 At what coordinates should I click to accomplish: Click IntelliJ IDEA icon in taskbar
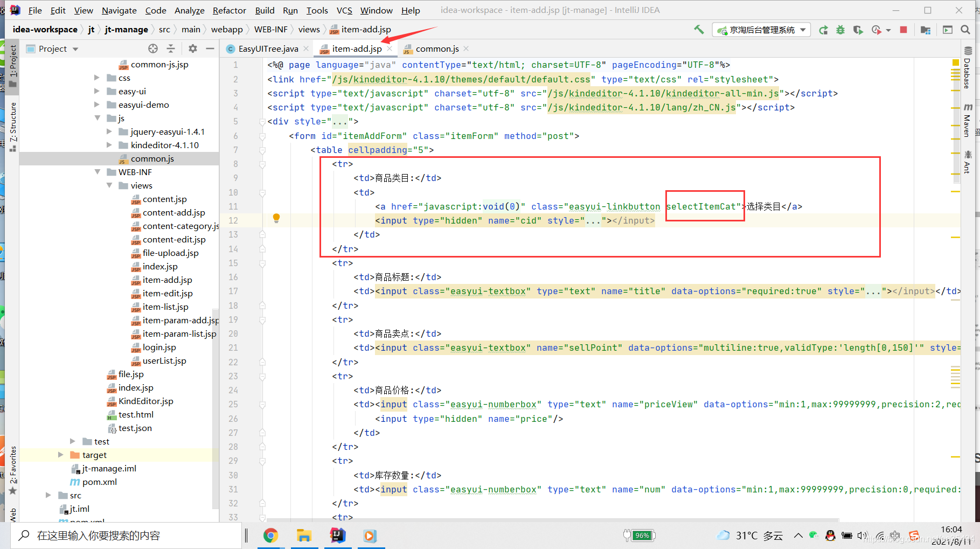[337, 535]
